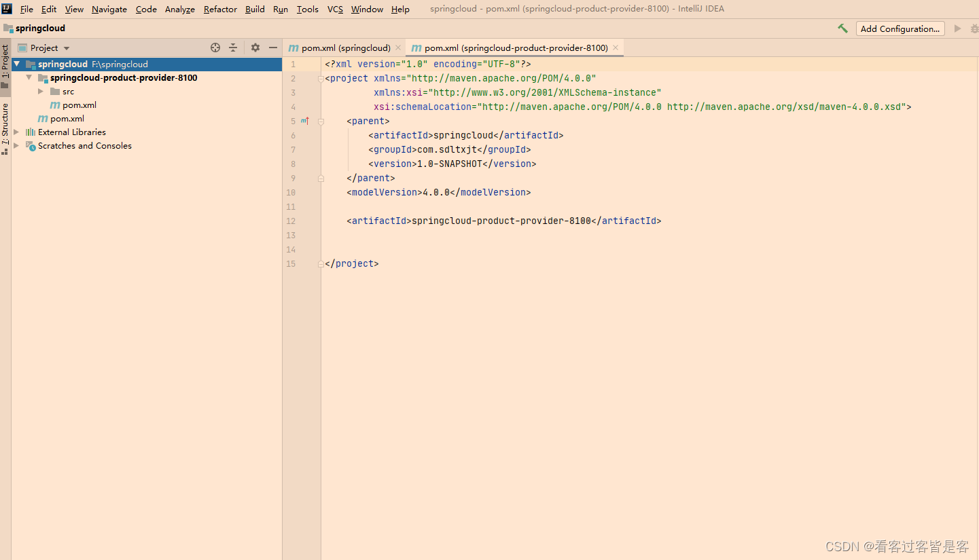979x560 pixels.
Task: Hide the Project tool window
Action: pos(273,48)
